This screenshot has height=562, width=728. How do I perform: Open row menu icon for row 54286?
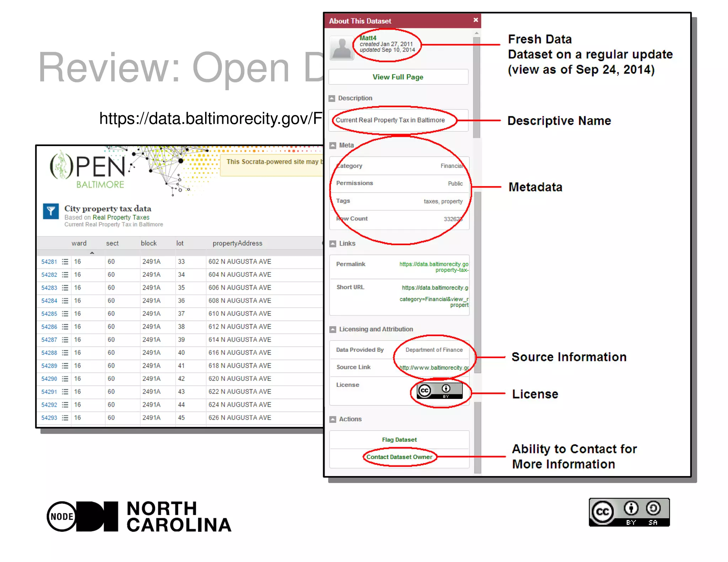(65, 327)
